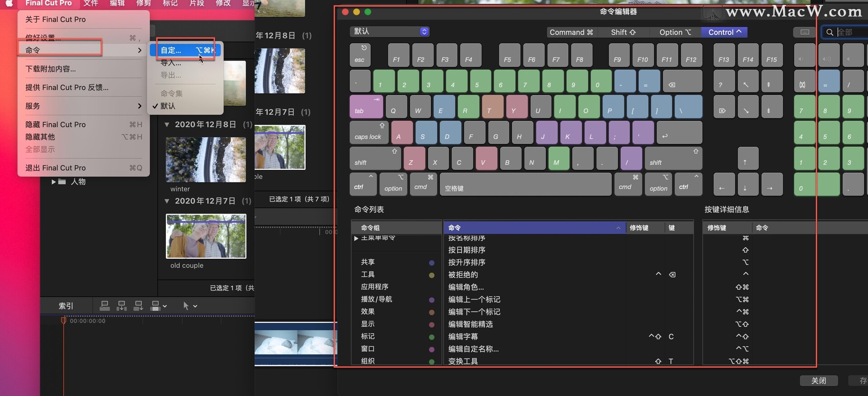
Task: Click the 索引 button in timeline
Action: [66, 306]
